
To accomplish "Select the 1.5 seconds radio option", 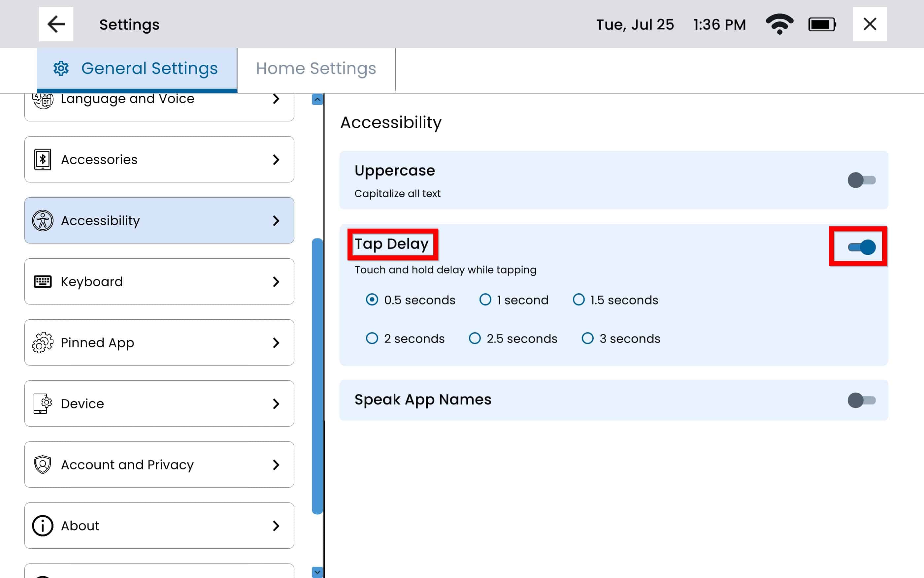I will [578, 300].
